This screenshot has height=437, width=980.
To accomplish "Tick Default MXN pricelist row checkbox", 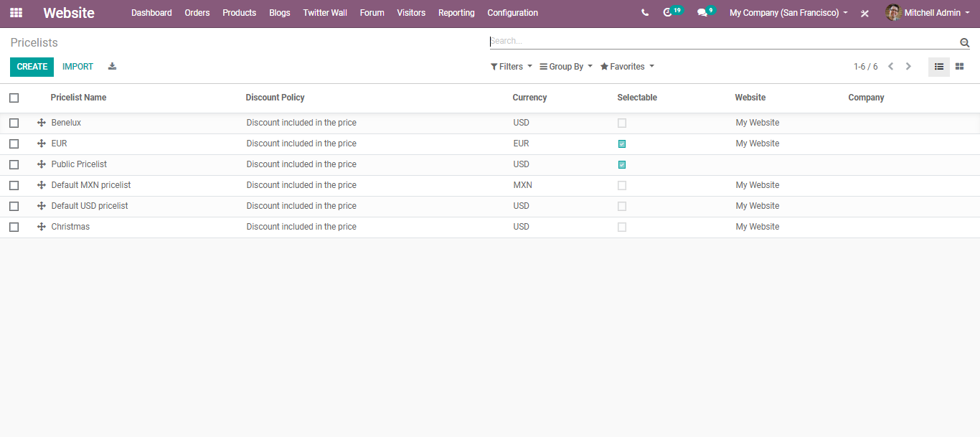I will [x=14, y=185].
